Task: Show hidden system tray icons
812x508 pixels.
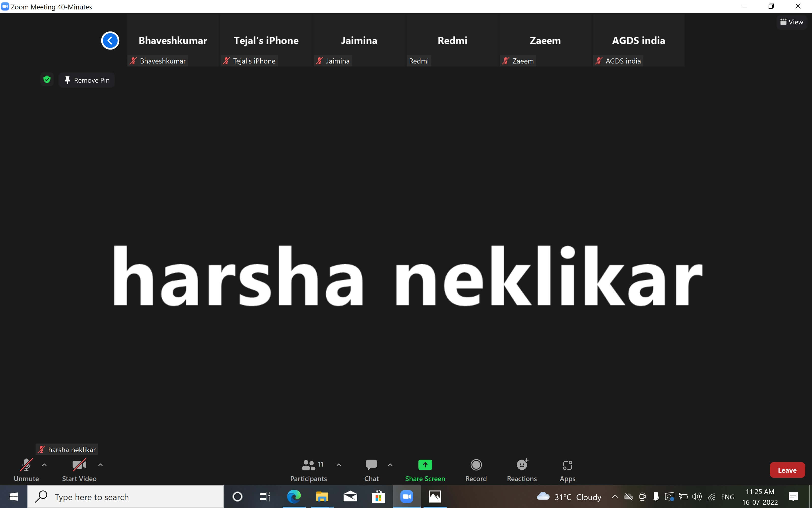Action: tap(615, 497)
